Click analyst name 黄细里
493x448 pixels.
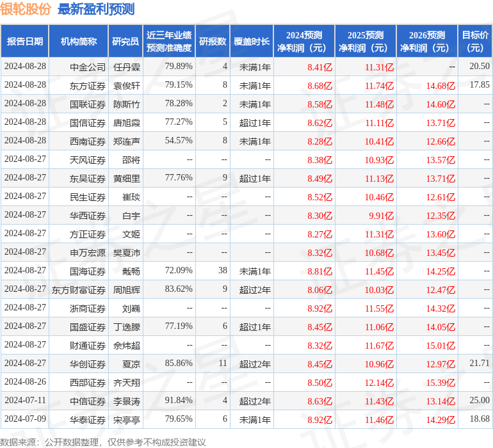pyautogui.click(x=127, y=179)
